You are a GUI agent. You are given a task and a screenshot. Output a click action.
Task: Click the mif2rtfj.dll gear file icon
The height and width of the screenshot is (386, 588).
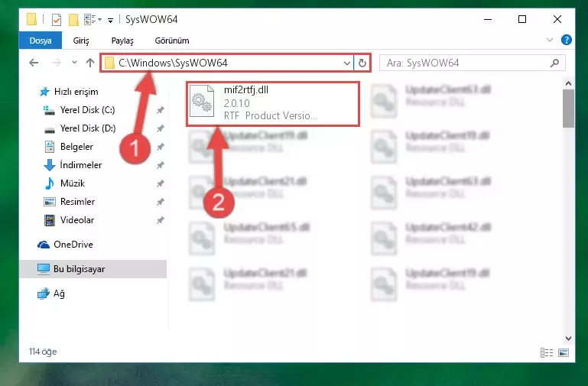202,102
